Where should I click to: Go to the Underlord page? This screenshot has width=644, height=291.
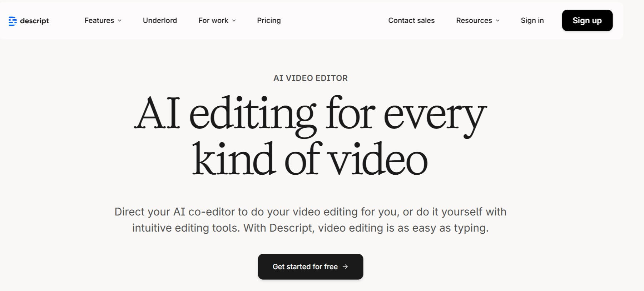[160, 20]
